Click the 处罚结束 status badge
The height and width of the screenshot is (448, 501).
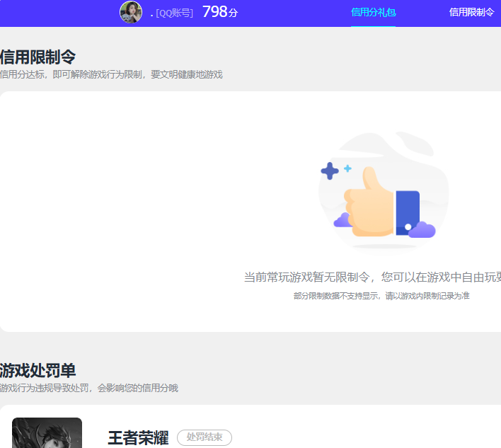(205, 437)
